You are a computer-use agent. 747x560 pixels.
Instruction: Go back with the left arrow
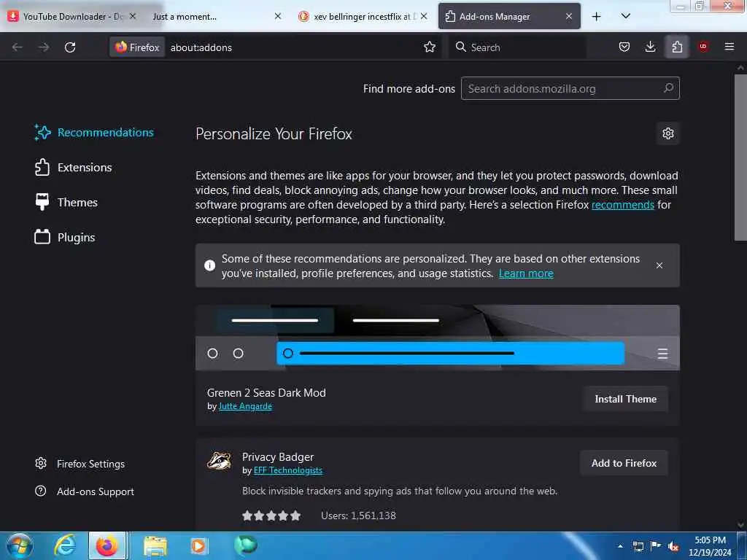pos(18,47)
